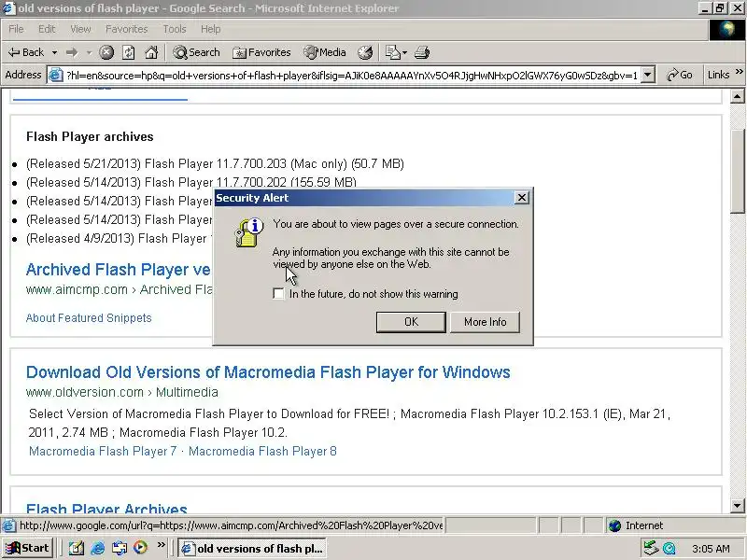
Task: Click the Refresh page toolbar icon
Action: tap(129, 52)
